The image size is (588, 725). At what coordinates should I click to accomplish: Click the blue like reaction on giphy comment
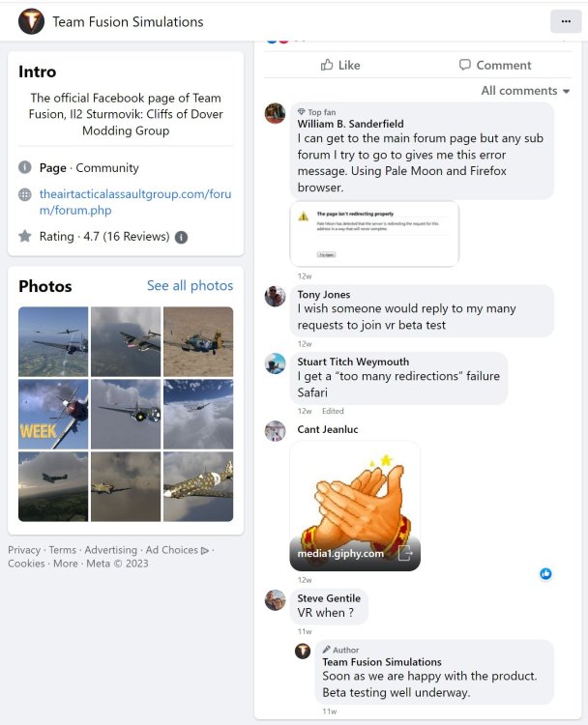[545, 574]
